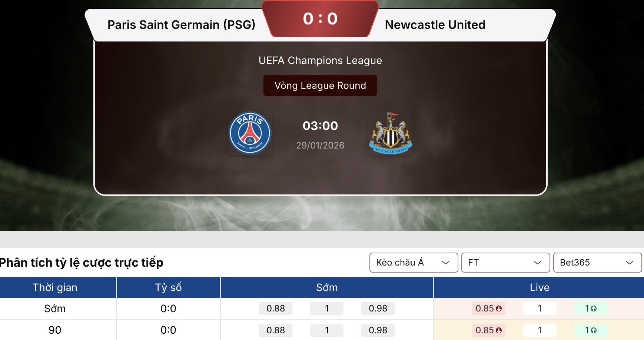Click the Live column header
This screenshot has width=644, height=340.
[539, 287]
